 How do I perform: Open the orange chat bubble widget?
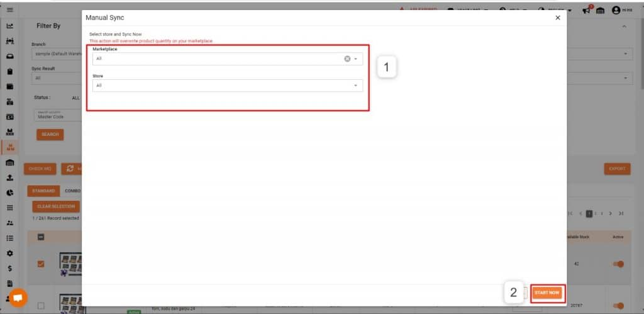click(x=18, y=298)
